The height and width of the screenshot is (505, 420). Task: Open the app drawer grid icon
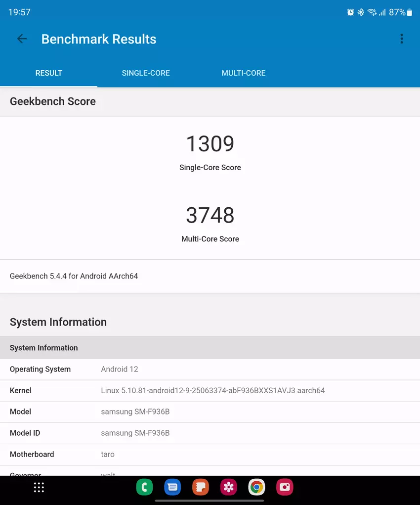click(x=39, y=487)
